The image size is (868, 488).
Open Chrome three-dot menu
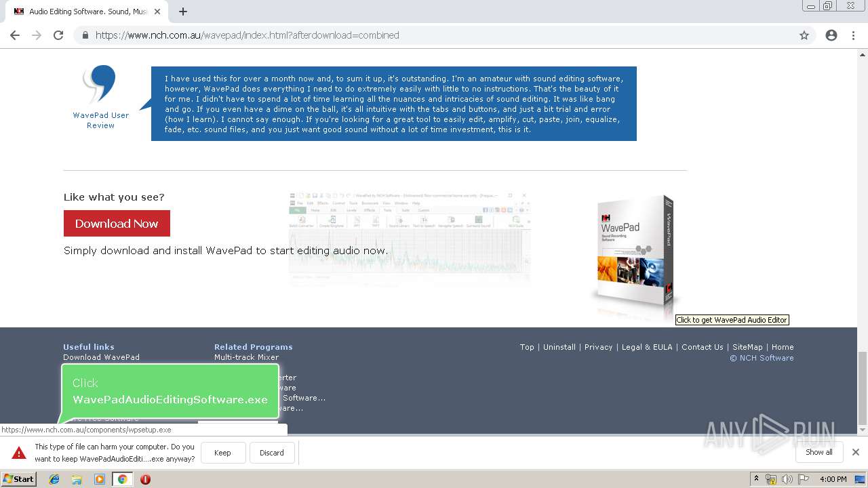(x=853, y=35)
